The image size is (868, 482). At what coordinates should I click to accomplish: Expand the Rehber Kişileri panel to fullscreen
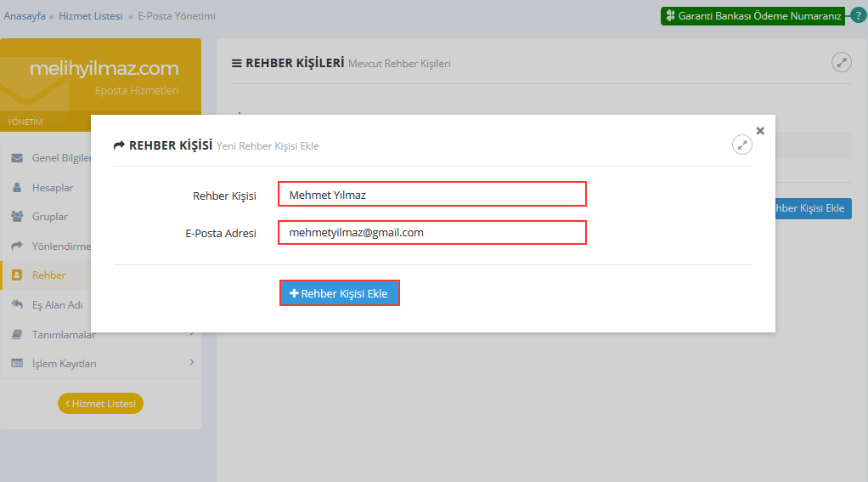(x=841, y=62)
